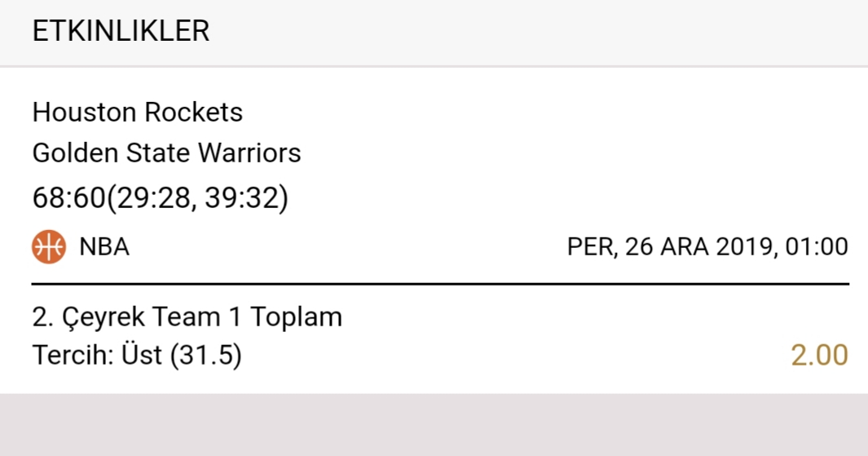868x456 pixels.
Task: Click the 2. Çeyrek Team 1 Toplam market
Action: click(x=187, y=317)
